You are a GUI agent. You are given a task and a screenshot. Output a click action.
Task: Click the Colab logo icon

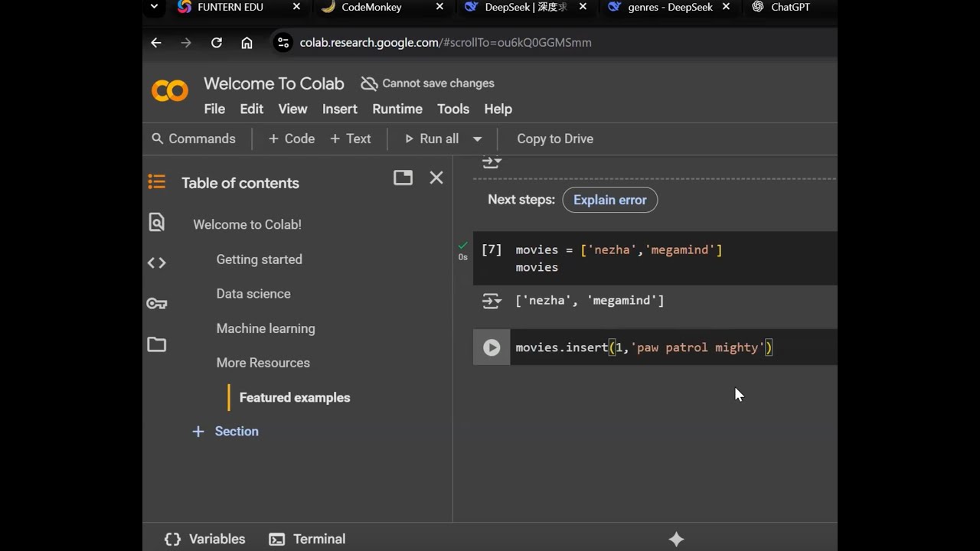click(x=170, y=91)
